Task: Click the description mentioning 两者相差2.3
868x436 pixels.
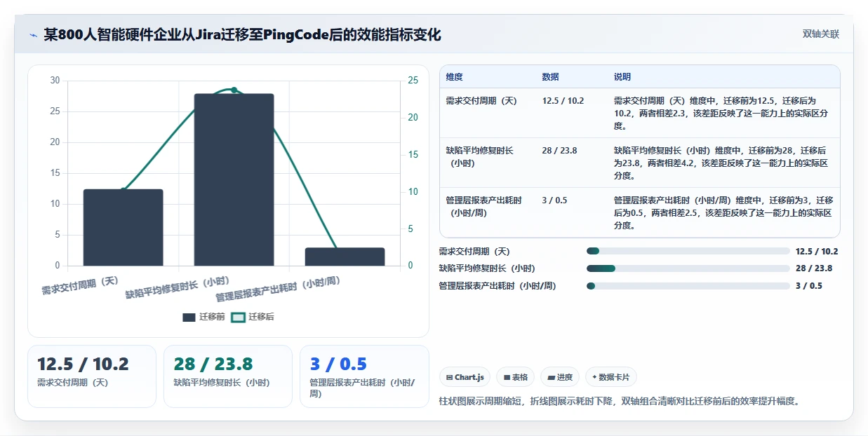Action: [723, 114]
